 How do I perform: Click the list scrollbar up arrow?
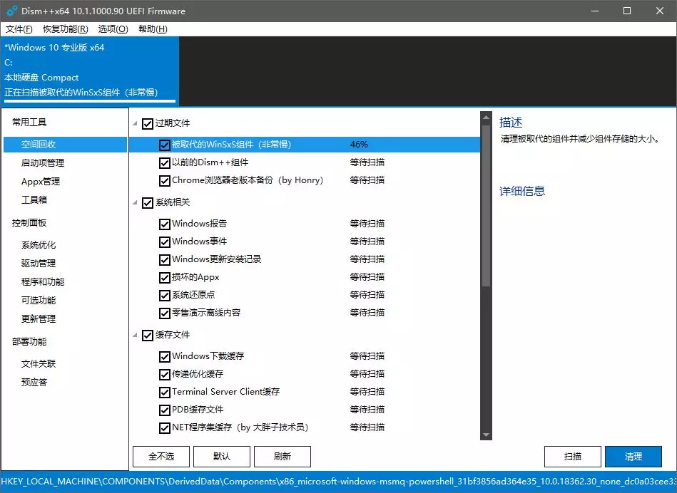486,117
